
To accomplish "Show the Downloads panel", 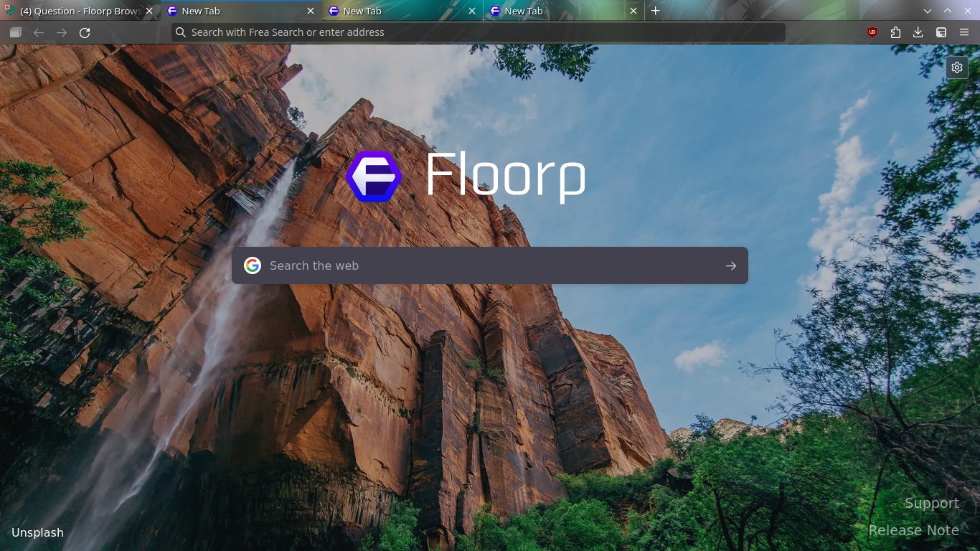I will 918,32.
